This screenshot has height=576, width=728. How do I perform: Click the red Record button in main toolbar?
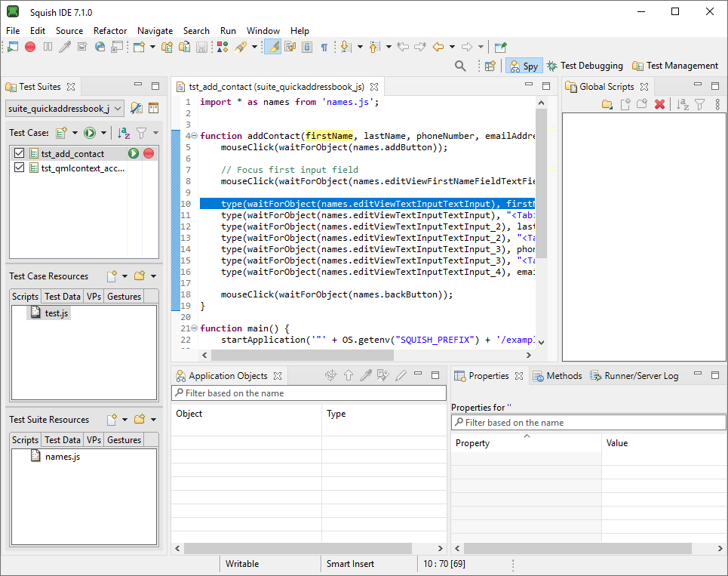(x=30, y=47)
